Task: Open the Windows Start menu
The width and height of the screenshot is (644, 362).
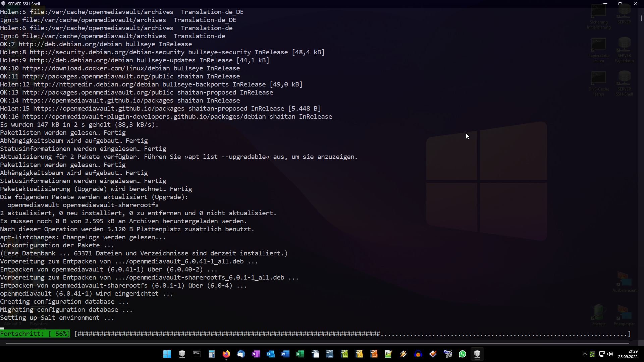Action: (167, 354)
